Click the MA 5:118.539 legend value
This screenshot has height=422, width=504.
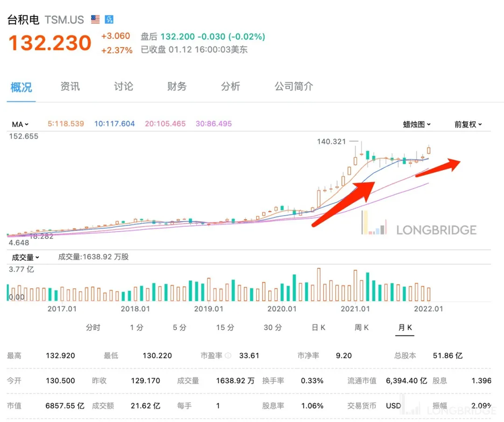click(66, 124)
